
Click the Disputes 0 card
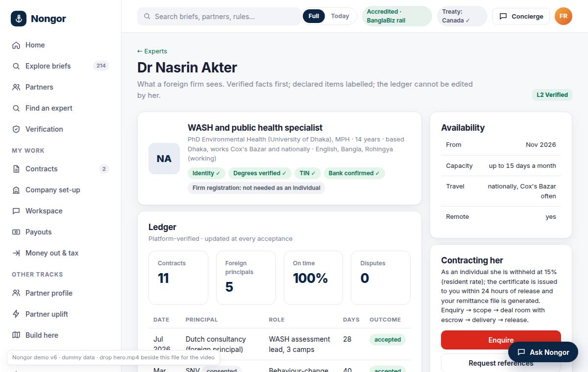click(381, 278)
